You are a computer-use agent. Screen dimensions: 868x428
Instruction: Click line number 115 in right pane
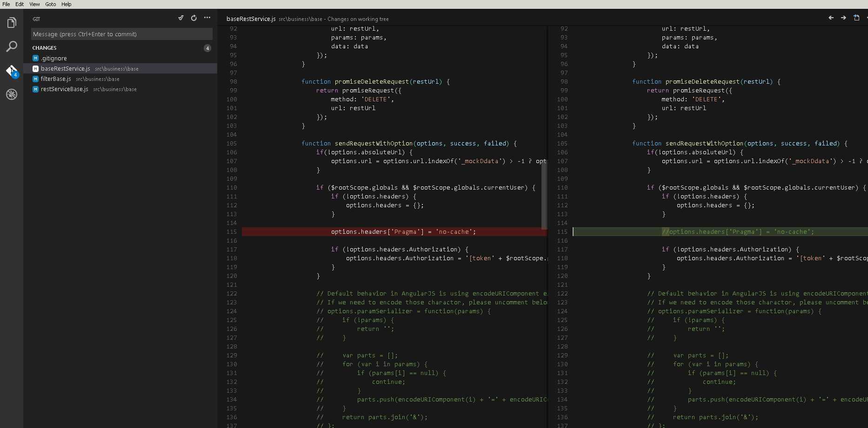point(562,232)
